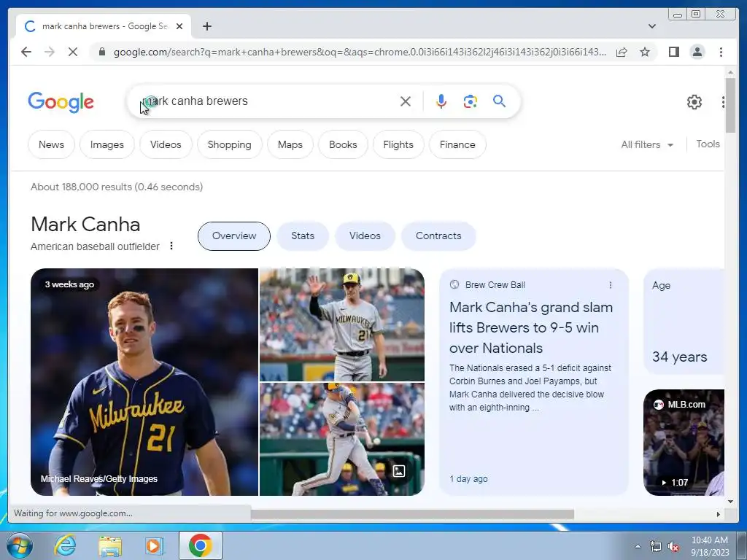Open options menu on Brew Crew Ball card

[611, 285]
